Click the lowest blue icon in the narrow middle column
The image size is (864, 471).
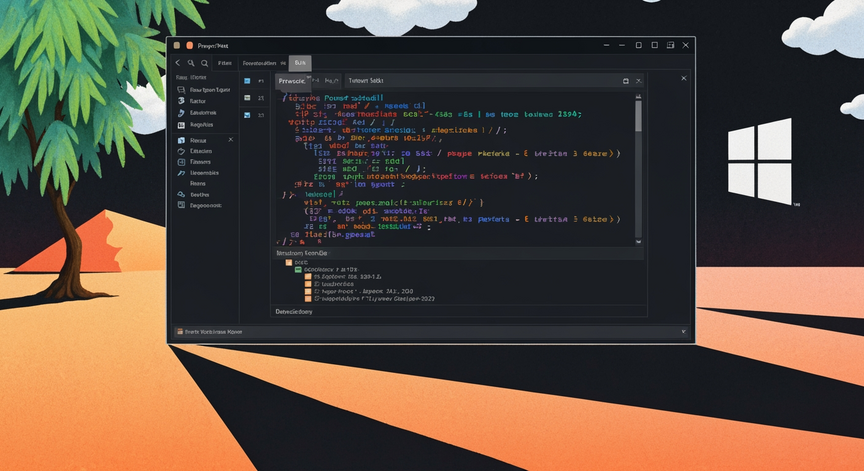[x=247, y=115]
